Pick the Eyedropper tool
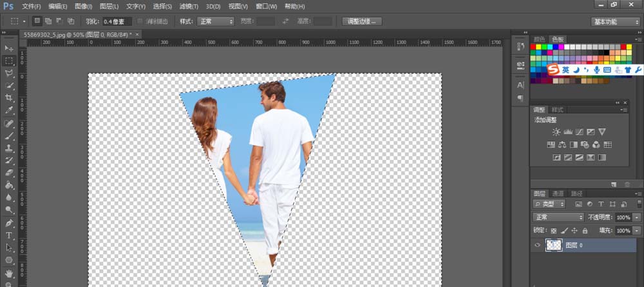The height and width of the screenshot is (287, 644). coord(9,110)
